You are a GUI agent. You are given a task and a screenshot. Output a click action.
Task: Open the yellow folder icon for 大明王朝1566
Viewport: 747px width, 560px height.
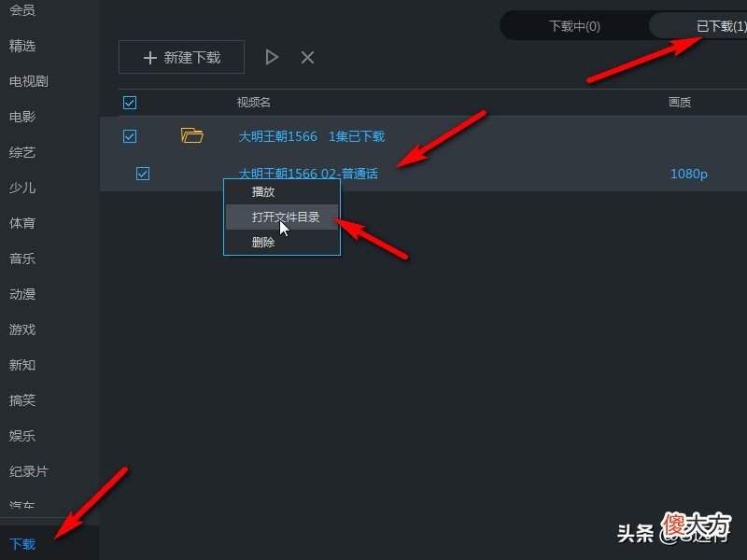[192, 135]
